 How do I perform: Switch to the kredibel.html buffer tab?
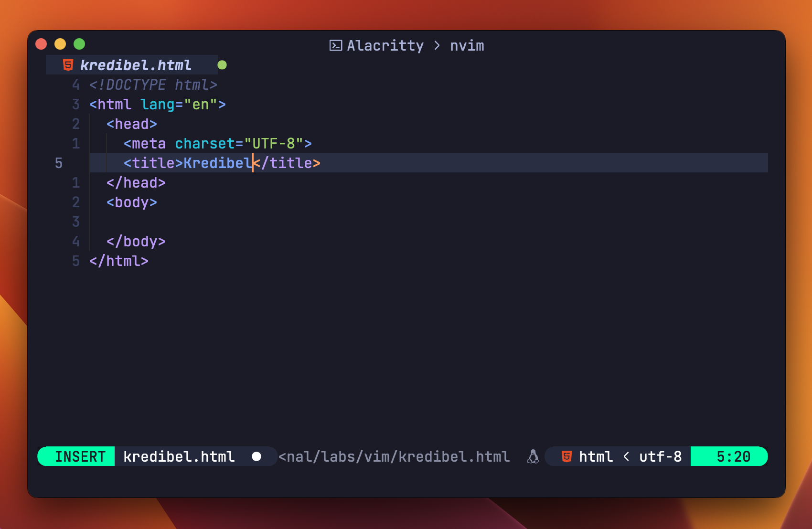[135, 65]
